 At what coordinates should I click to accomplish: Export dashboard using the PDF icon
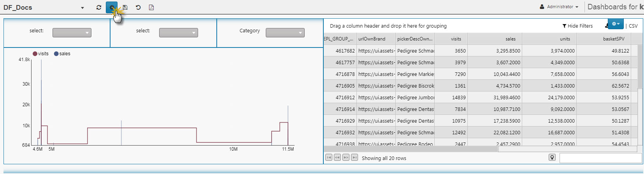point(151,7)
